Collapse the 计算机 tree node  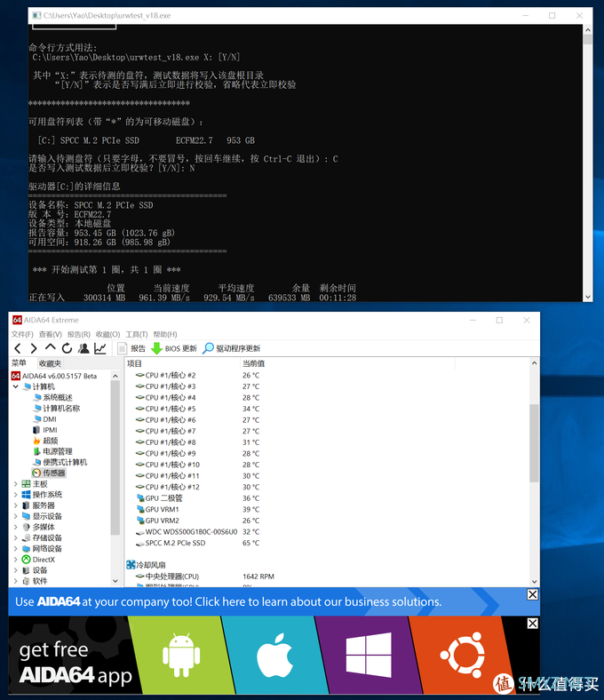coord(16,386)
